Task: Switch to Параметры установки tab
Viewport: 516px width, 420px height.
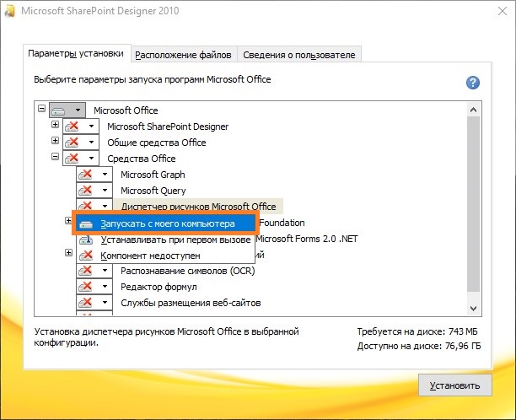Action: 76,53
